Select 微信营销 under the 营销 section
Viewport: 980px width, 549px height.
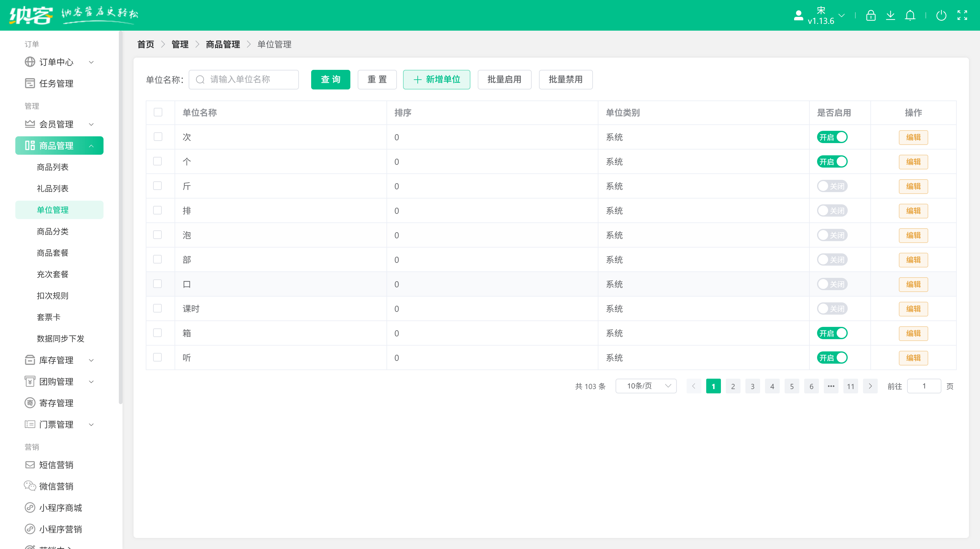(56, 486)
